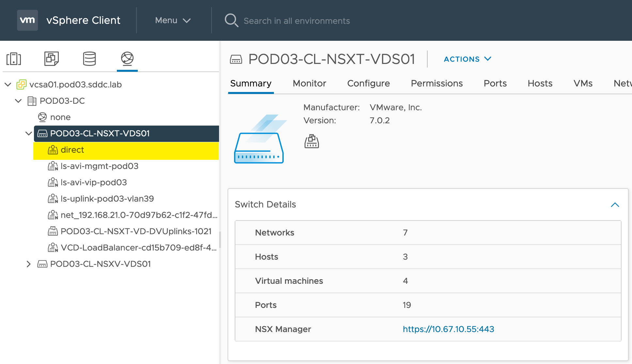Viewport: 632px width, 364px height.
Task: Select the direct port group
Action: (x=72, y=150)
